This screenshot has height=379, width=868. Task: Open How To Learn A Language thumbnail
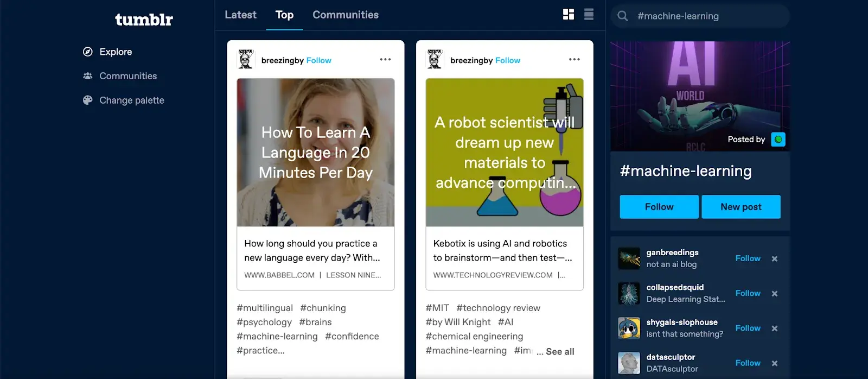click(316, 153)
